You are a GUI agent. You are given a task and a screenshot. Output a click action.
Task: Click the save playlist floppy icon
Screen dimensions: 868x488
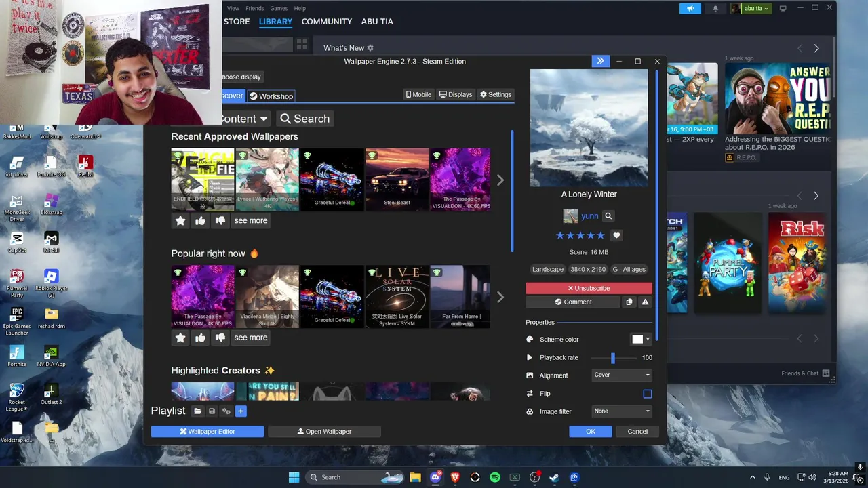point(212,411)
